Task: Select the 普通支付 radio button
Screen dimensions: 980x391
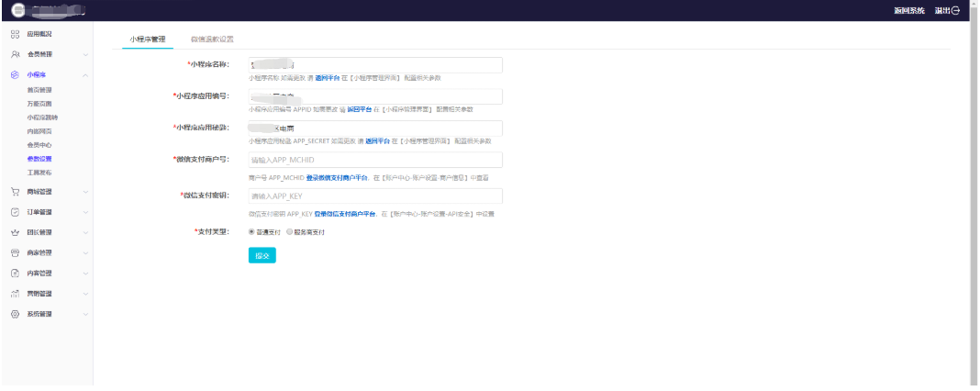Action: point(251,231)
